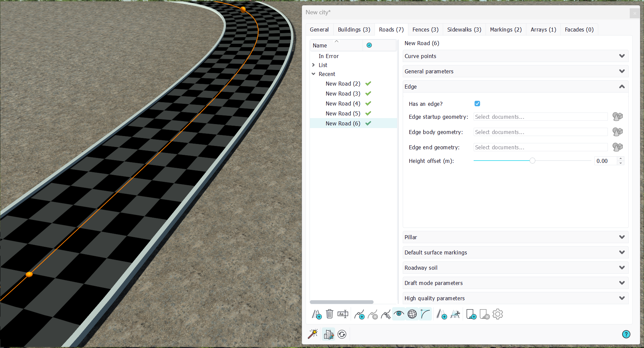The width and height of the screenshot is (644, 348).
Task: Expand the Curve points section
Action: 515,56
